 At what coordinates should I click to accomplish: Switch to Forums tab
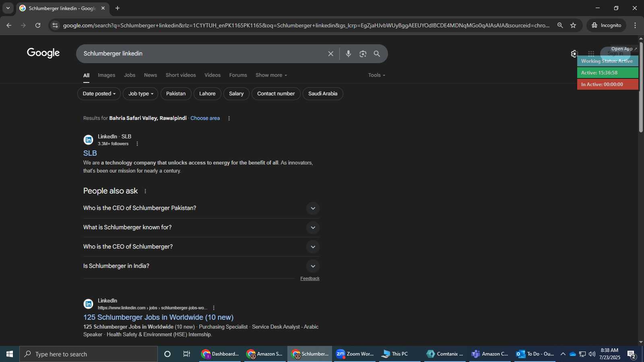(238, 75)
